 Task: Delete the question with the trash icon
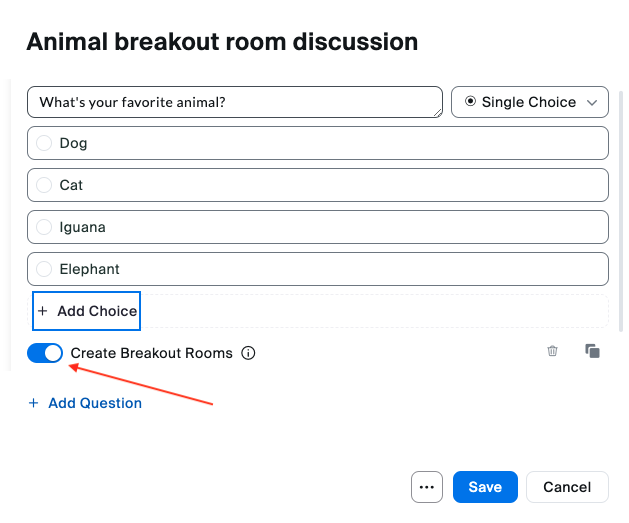click(x=552, y=352)
